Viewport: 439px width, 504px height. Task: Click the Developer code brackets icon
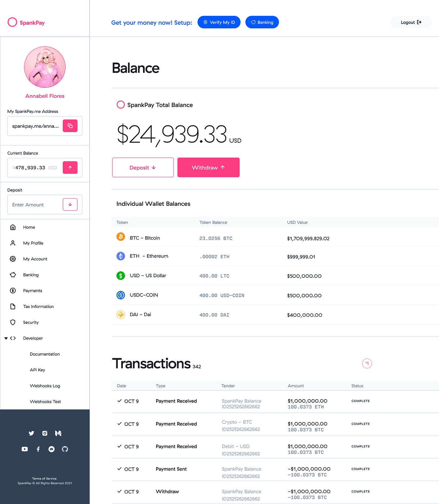[x=13, y=338]
